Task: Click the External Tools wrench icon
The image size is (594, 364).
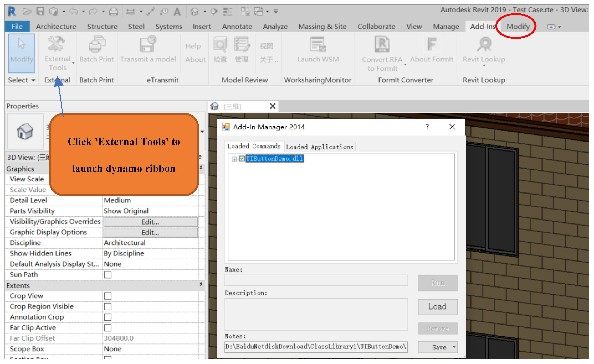Action: click(x=56, y=44)
